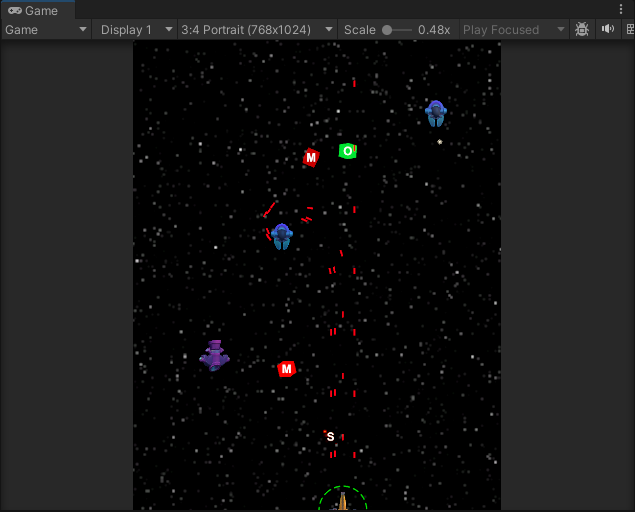The width and height of the screenshot is (635, 512).
Task: Open the Game view type dropdown
Action: [47, 30]
